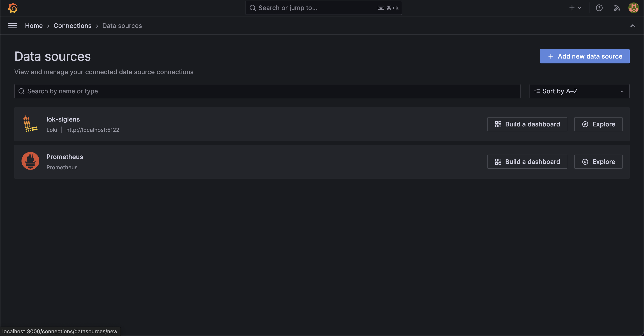644x336 pixels.
Task: Focus the Search or jump to field
Action: pyautogui.click(x=324, y=8)
